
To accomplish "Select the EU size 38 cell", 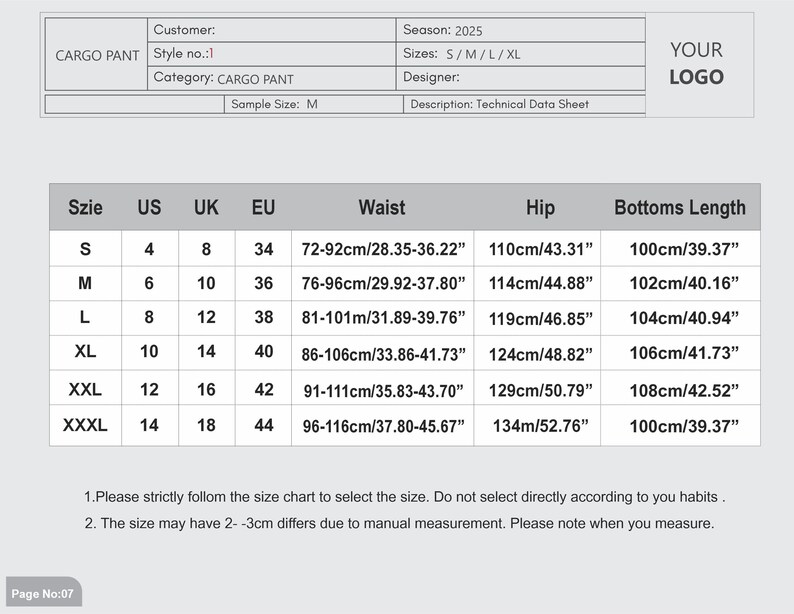I will pos(263,317).
